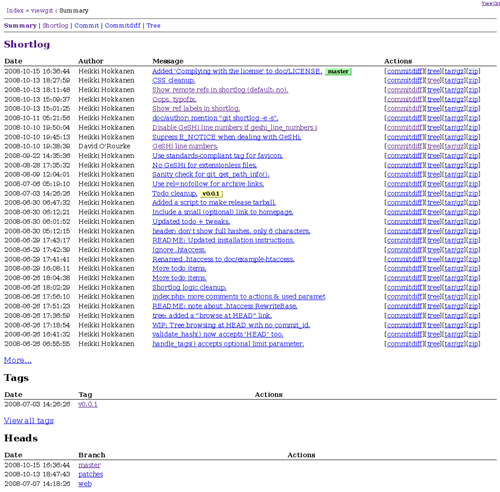Open the web branch
Screen dimensions: 500x492
coord(85,484)
